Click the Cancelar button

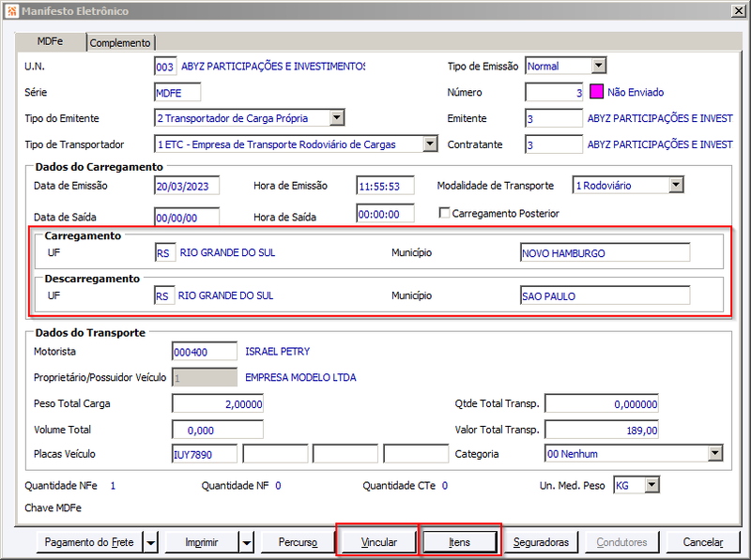pos(702,542)
